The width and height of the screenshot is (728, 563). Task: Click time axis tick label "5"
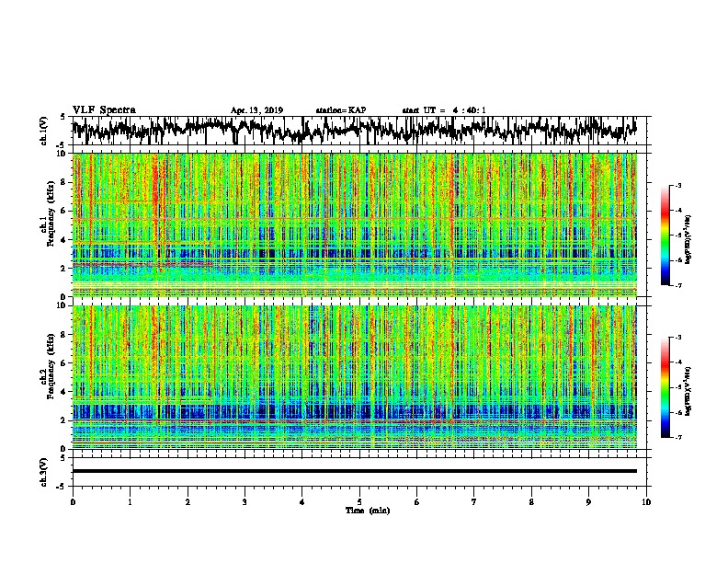click(x=359, y=502)
